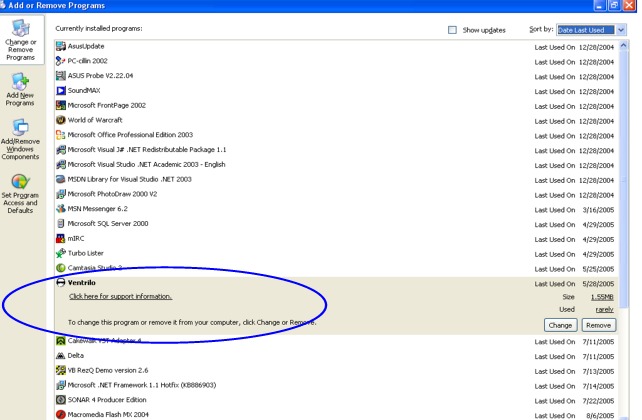Open Set Program Access and Defaults

[x=20, y=194]
